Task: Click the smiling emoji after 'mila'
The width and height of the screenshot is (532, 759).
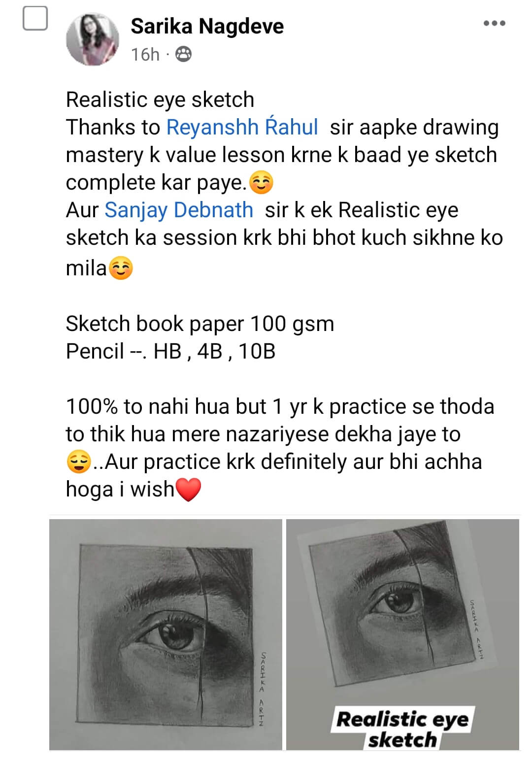Action: point(121,268)
